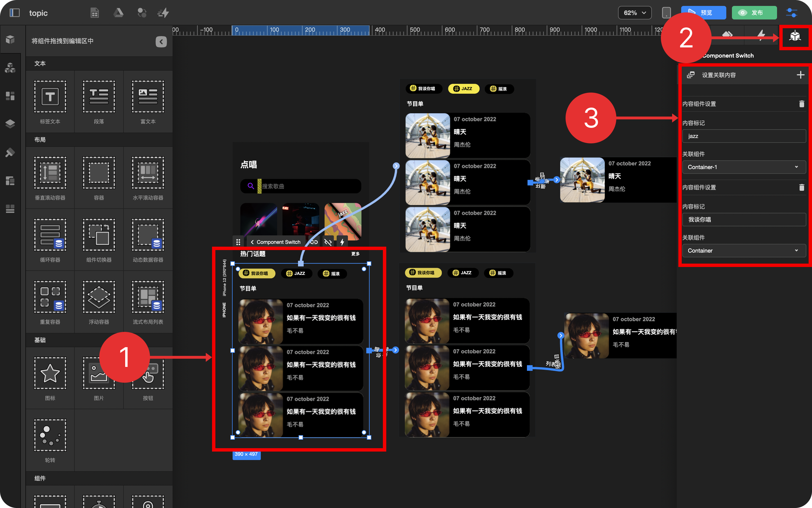Switch the device preview phone icon
Image resolution: width=812 pixels, height=508 pixels.
[666, 13]
